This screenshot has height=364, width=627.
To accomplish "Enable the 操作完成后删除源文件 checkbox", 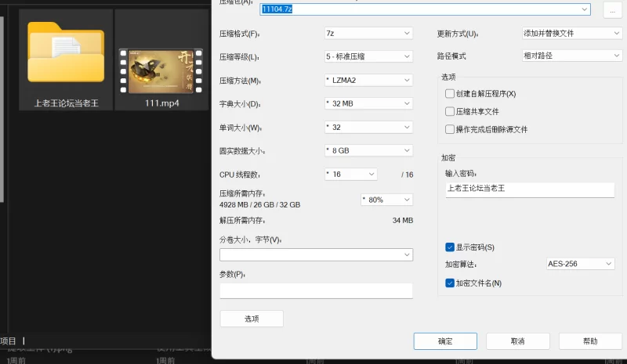I will point(449,129).
